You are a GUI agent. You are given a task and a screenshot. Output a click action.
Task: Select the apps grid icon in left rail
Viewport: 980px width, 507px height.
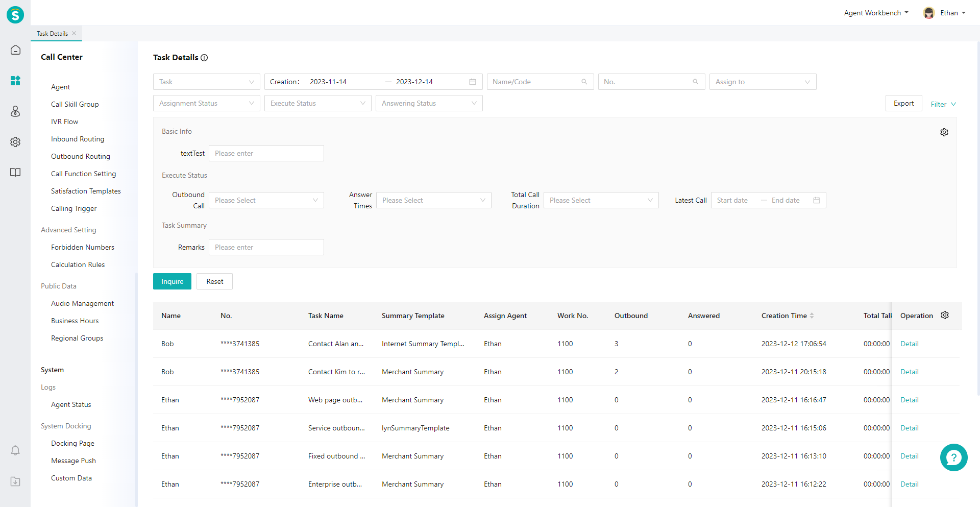15,81
